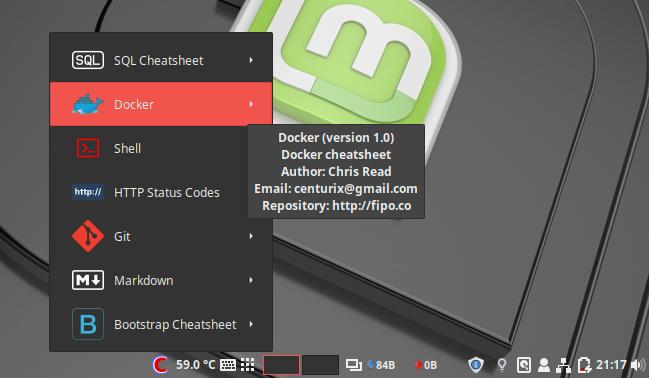The width and height of the screenshot is (649, 378).
Task: Open the network connections icon
Action: [x=563, y=365]
